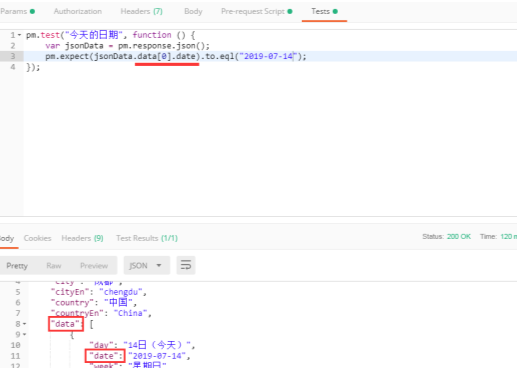Place cursor in test script line 3
This screenshot has height=370, width=517.
(270, 56)
